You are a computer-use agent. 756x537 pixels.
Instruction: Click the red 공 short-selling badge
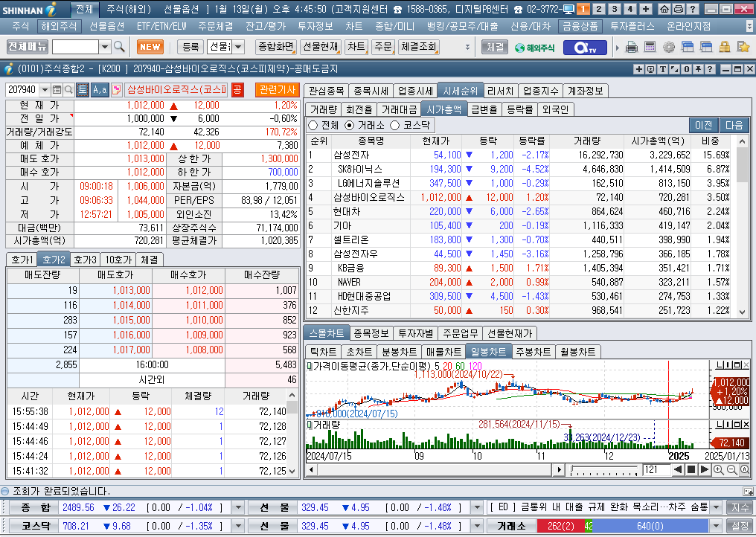[237, 90]
